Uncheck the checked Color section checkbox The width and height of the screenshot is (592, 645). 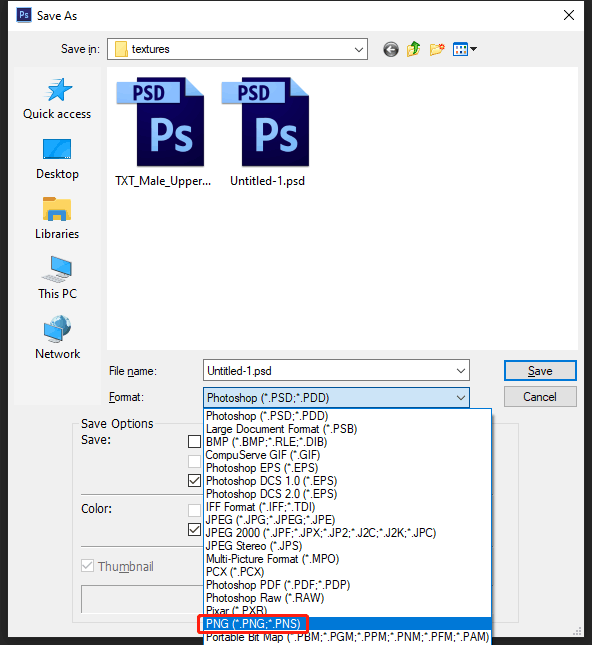coord(194,529)
